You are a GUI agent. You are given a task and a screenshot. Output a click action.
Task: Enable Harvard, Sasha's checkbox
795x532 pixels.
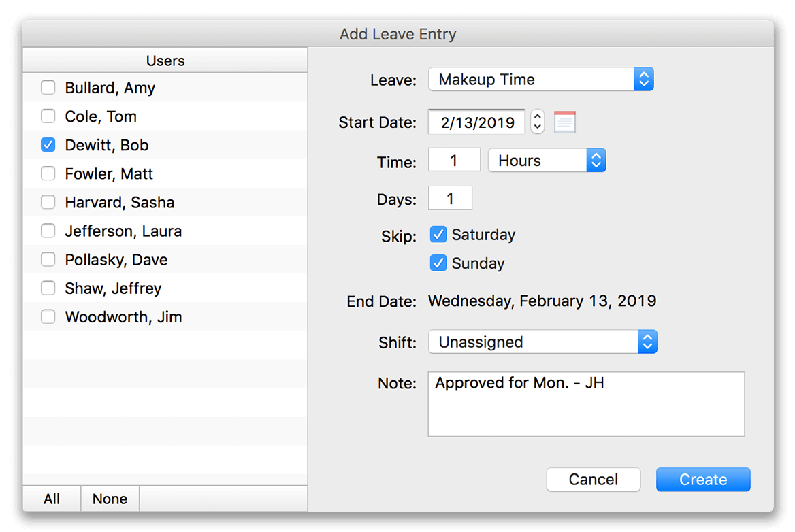pyautogui.click(x=48, y=201)
